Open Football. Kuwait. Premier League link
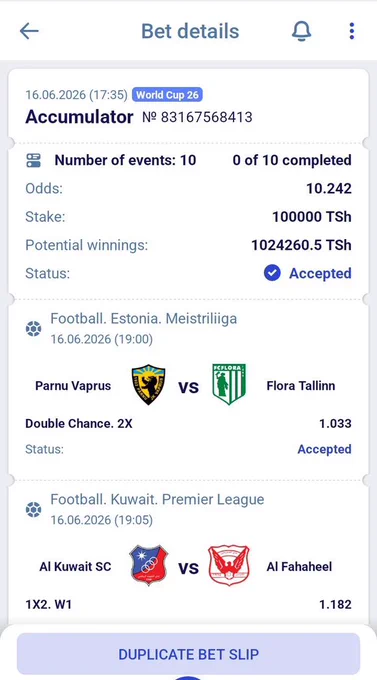377x680 pixels. [x=157, y=499]
